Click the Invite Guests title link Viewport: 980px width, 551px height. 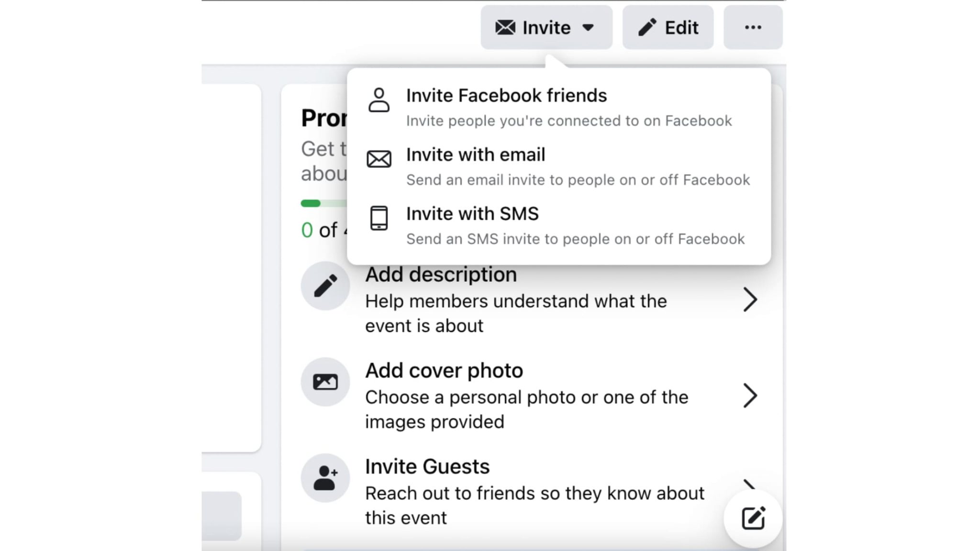point(427,467)
